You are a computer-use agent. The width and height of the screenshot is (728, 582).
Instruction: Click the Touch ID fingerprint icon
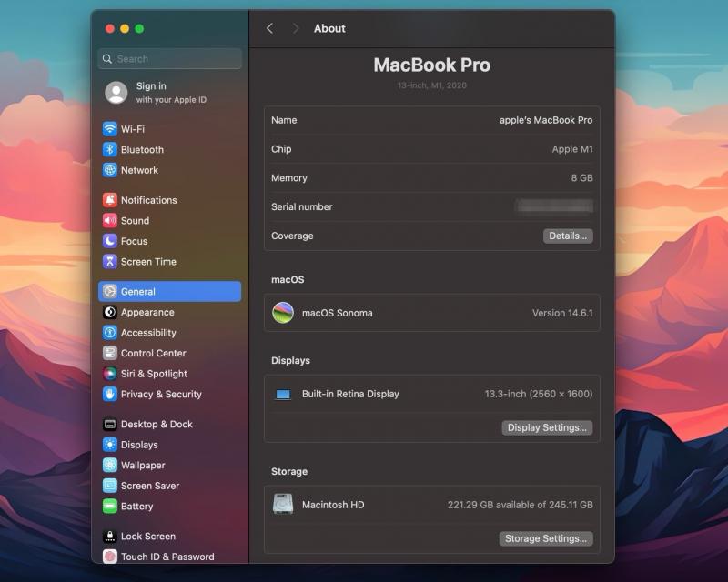point(110,556)
